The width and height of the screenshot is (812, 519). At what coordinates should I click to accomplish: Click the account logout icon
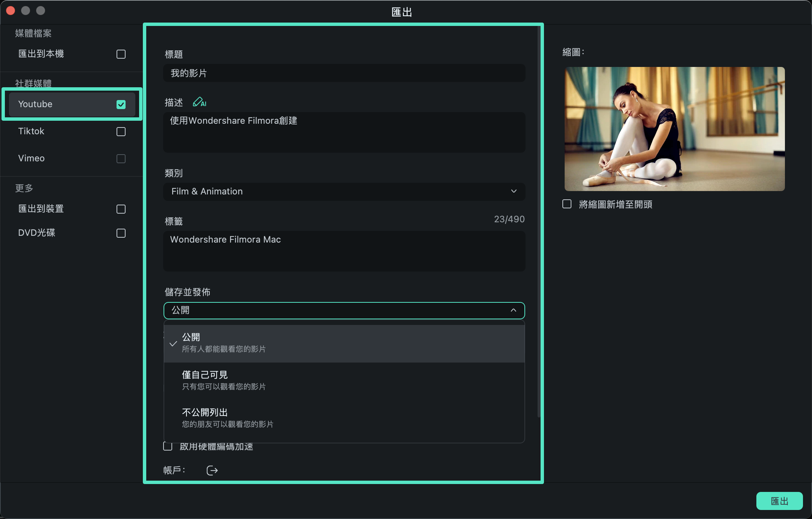click(x=212, y=470)
